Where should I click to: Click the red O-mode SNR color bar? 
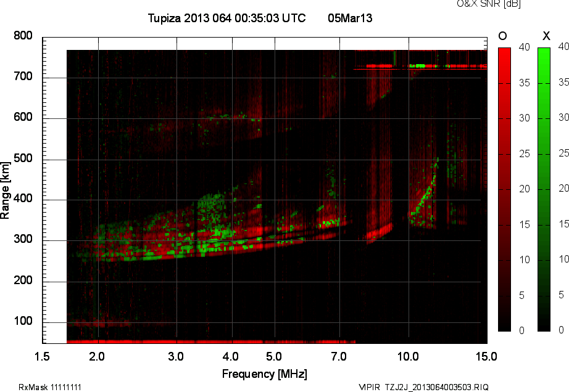(504, 189)
